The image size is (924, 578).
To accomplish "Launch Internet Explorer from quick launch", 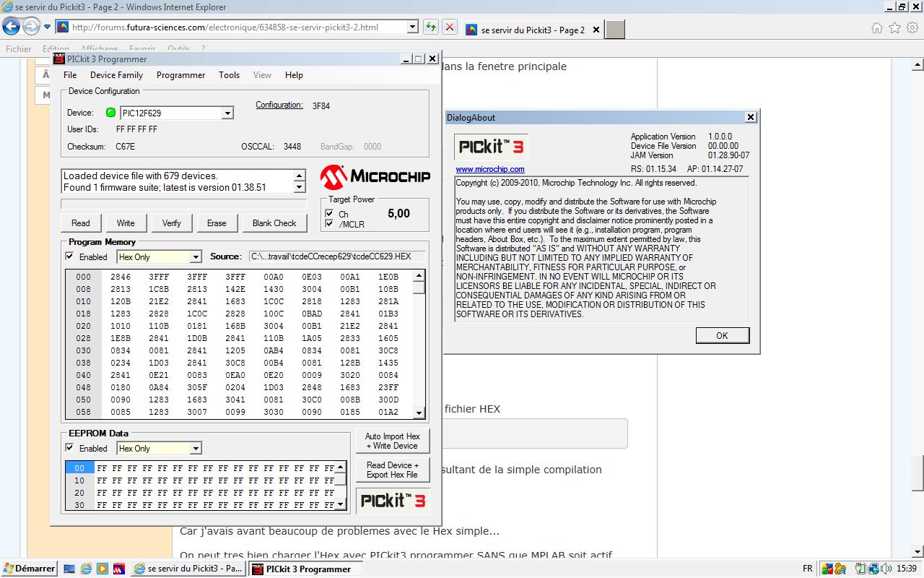I will (86, 569).
